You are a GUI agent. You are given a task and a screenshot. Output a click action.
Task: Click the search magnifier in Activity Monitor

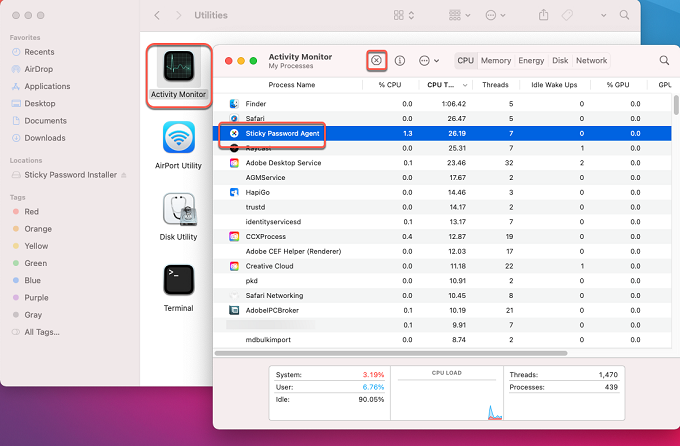pyautogui.click(x=664, y=60)
